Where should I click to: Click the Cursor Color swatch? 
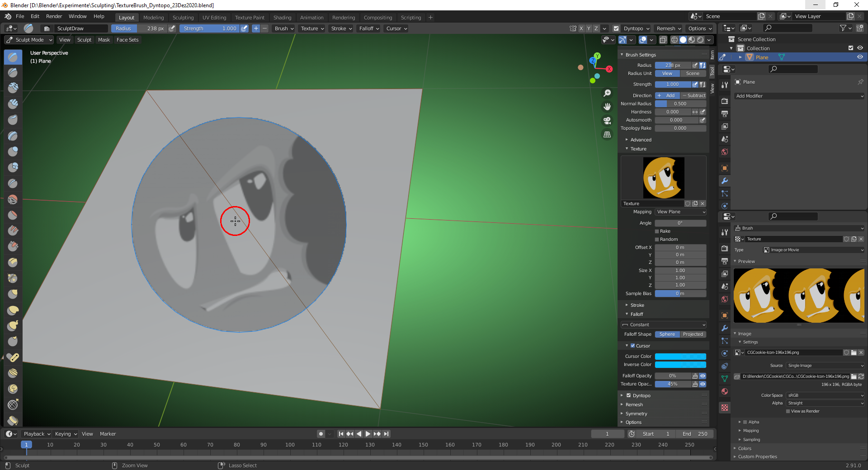click(680, 357)
